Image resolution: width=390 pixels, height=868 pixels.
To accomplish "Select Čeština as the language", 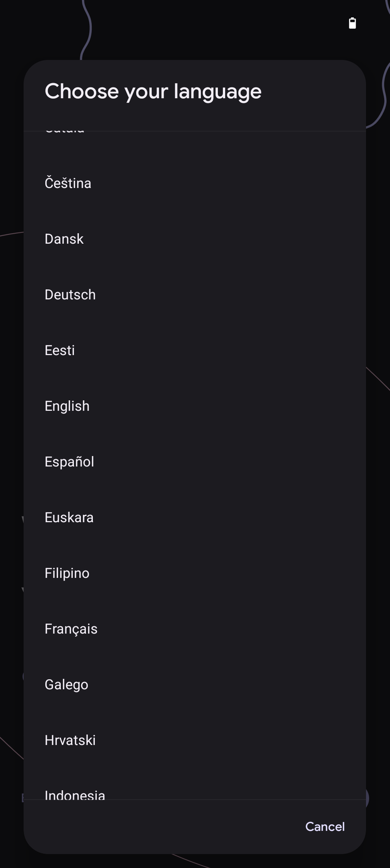I will coord(68,183).
